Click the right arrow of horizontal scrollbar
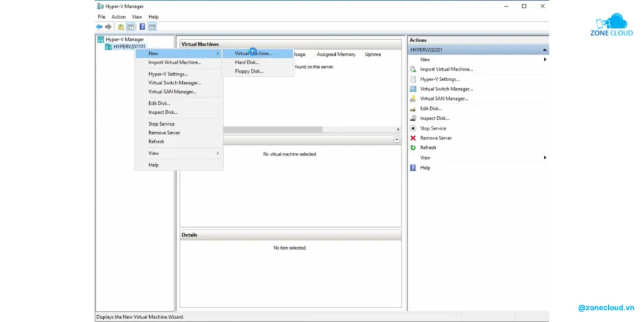The image size is (644, 322). click(x=397, y=130)
